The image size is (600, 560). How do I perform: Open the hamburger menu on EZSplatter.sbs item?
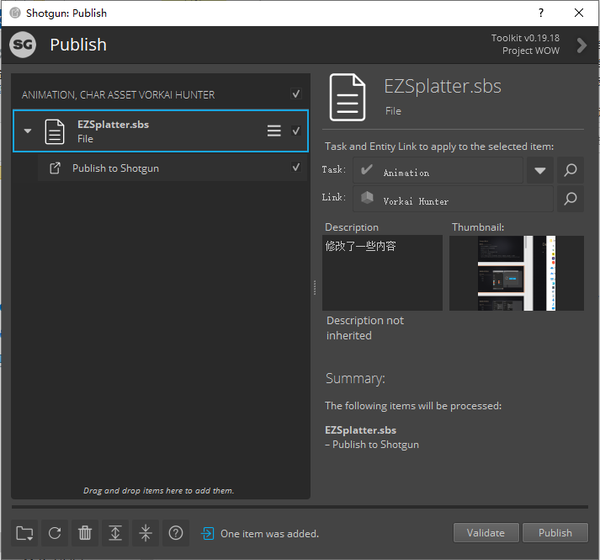[274, 131]
